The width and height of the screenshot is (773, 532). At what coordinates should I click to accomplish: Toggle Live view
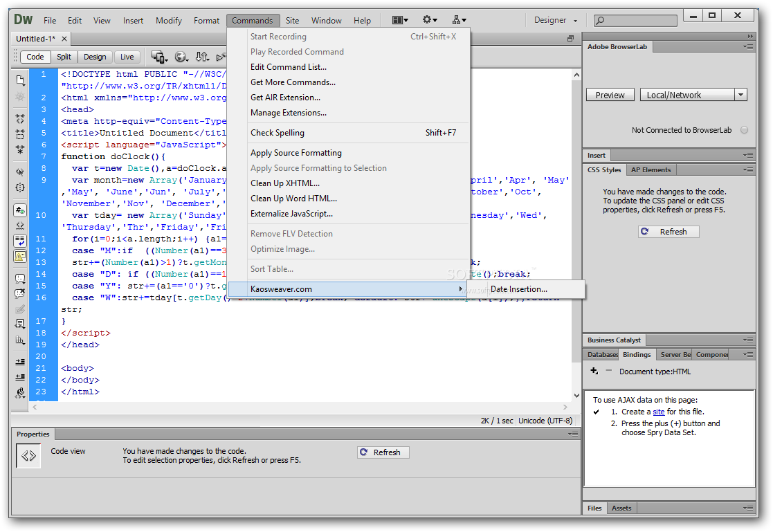[127, 57]
